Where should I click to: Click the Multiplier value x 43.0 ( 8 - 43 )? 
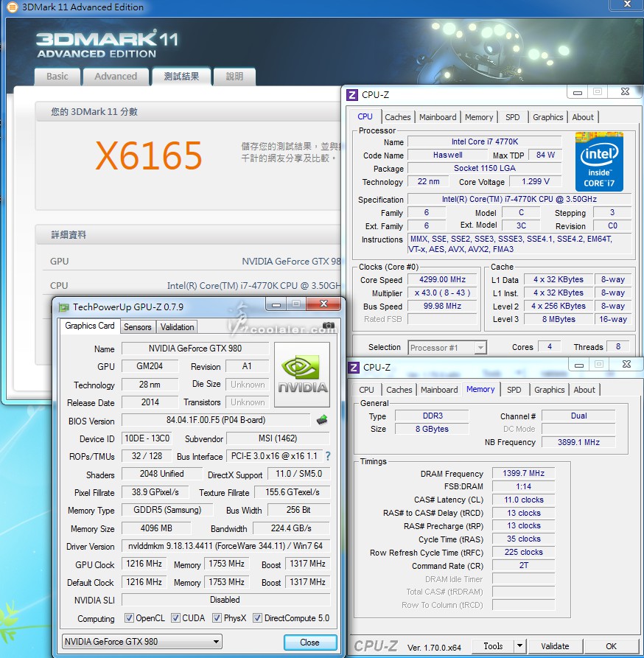pos(442,293)
